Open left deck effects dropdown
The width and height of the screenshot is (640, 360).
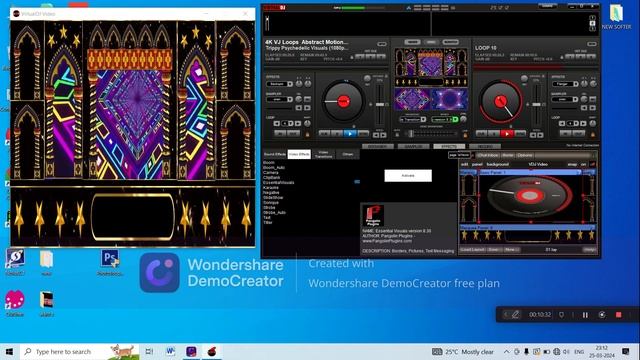click(x=290, y=84)
